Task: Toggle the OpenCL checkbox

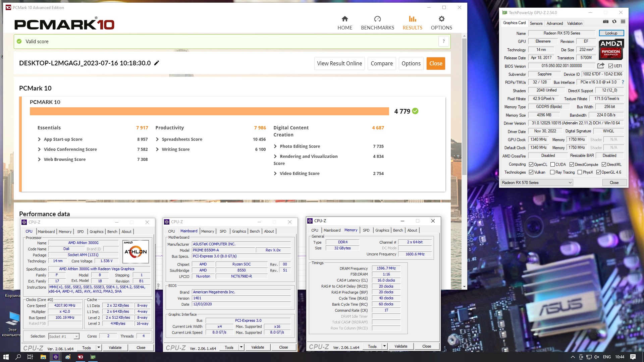Action: pyautogui.click(x=531, y=165)
